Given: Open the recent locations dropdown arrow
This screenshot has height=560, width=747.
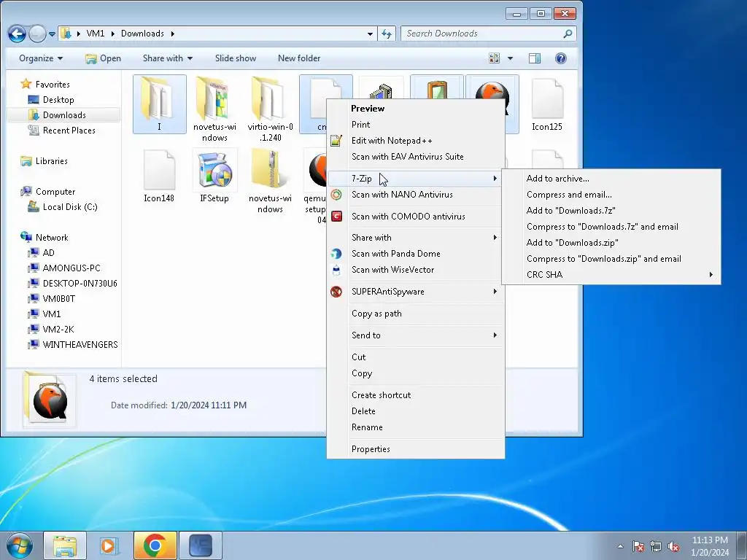Looking at the screenshot, I should [52, 34].
